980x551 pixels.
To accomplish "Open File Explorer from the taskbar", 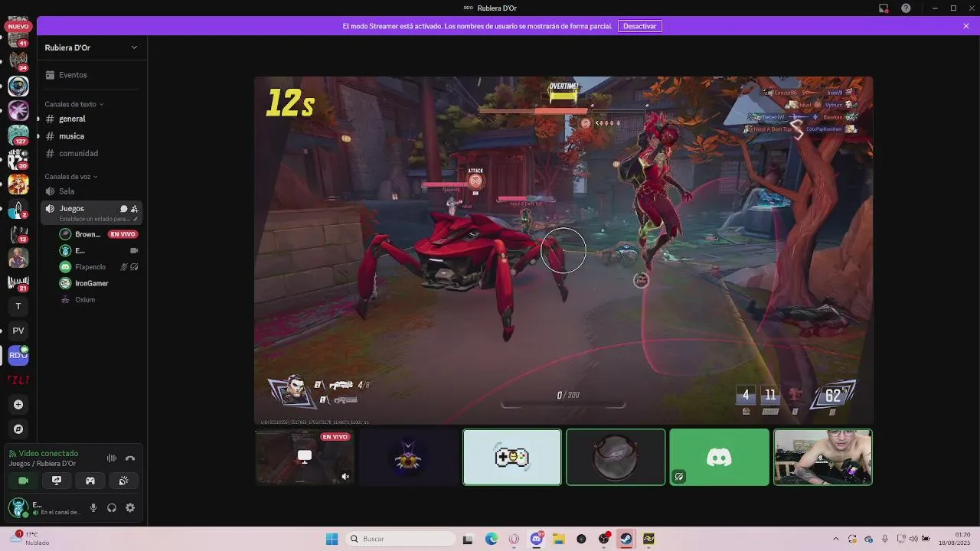I will click(x=558, y=539).
